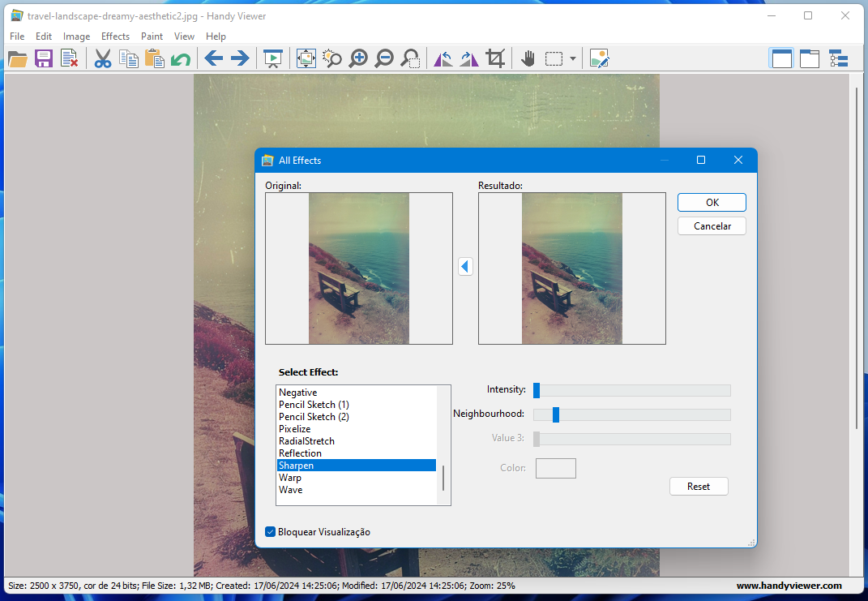Uncheck Bloquear Visualização checkbox
Screen dimensions: 868x601
(271, 532)
